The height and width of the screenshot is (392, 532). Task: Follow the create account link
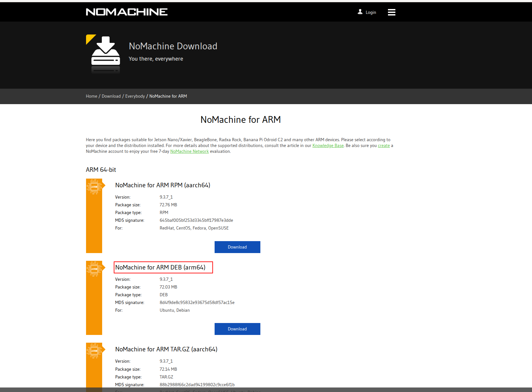[384, 146]
